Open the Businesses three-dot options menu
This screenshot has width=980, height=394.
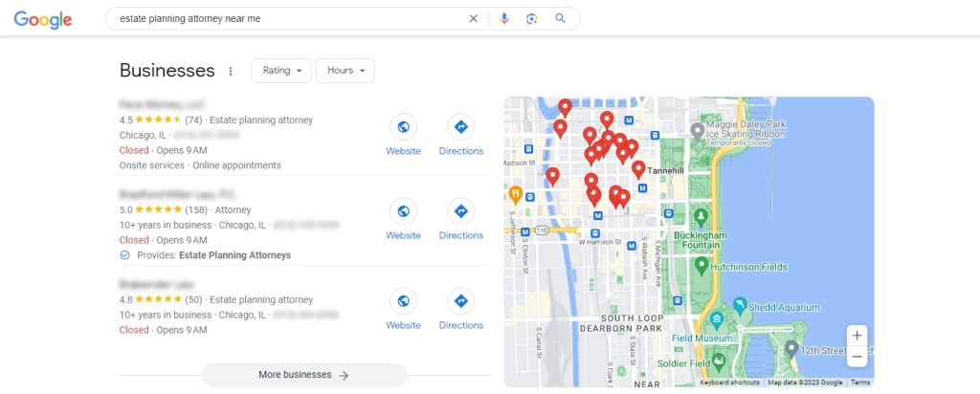[x=230, y=71]
